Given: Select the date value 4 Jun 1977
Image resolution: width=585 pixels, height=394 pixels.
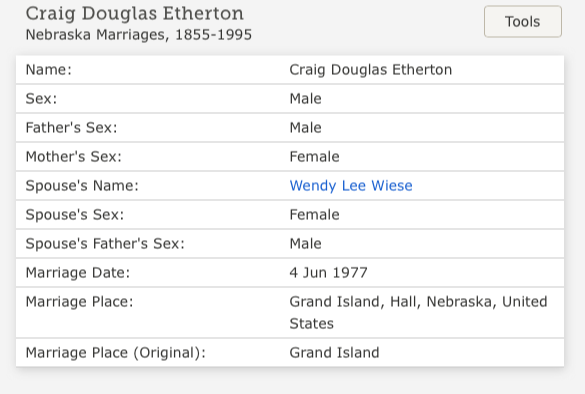Looking at the screenshot, I should point(328,273).
